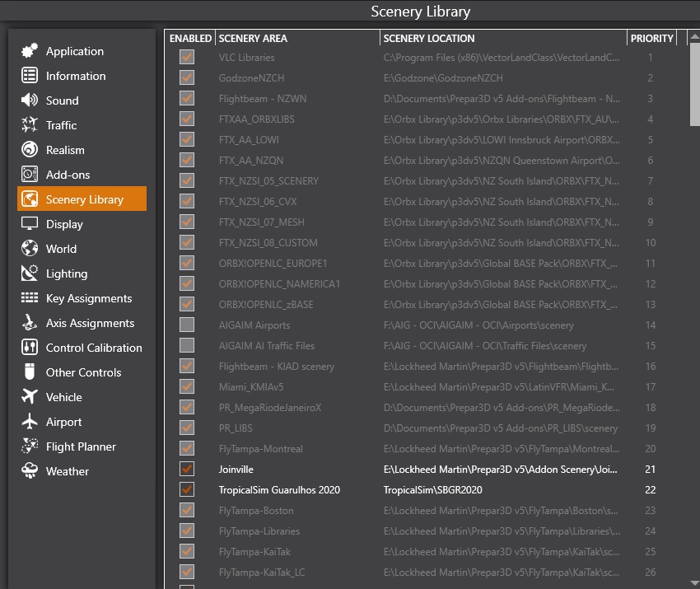Click the Information list icon
The width and height of the screenshot is (700, 589).
30,76
